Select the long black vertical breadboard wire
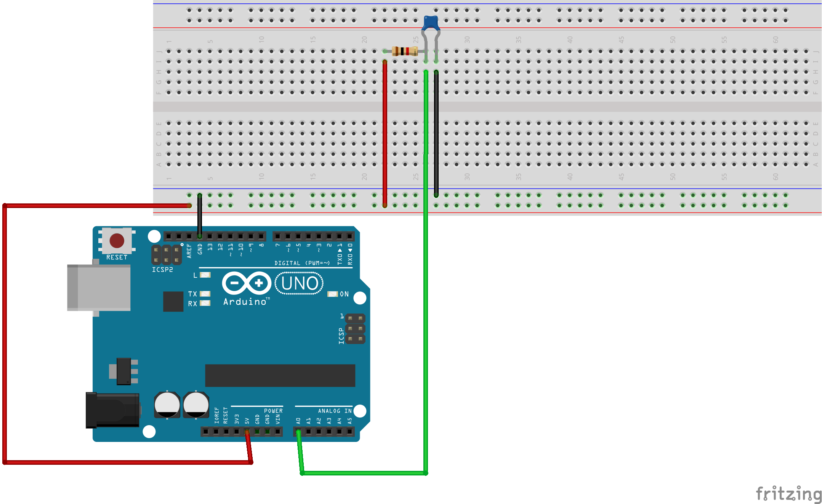Image resolution: width=822 pixels, height=504 pixels. point(436,133)
